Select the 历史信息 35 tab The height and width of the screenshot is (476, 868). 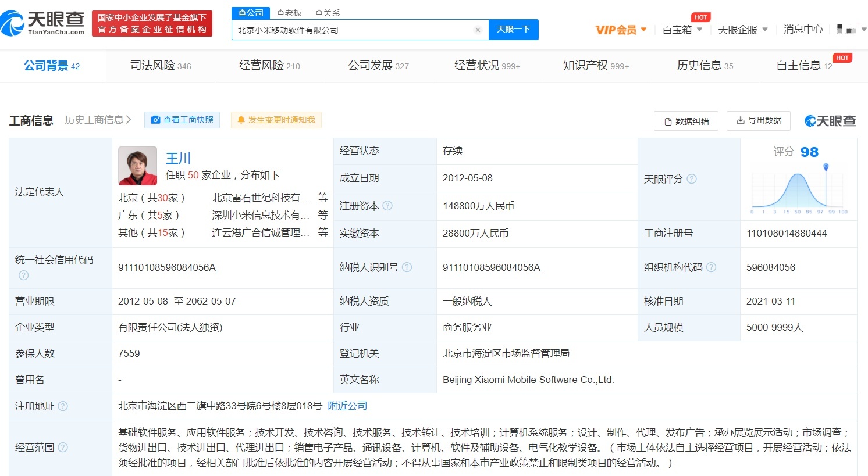point(705,66)
